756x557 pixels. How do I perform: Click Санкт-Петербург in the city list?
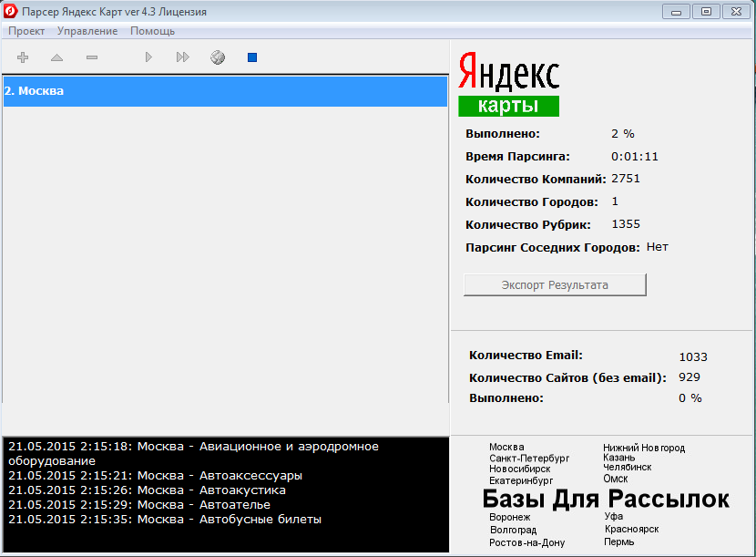click(529, 458)
